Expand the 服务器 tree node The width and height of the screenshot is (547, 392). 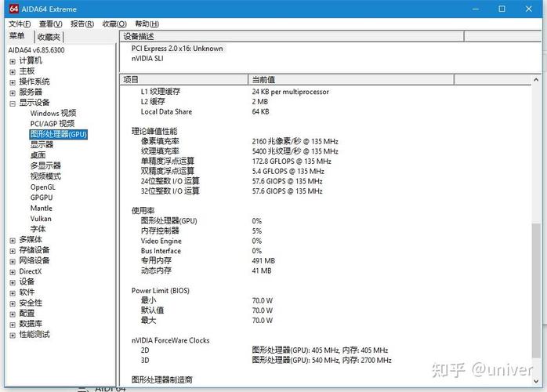coord(13,93)
